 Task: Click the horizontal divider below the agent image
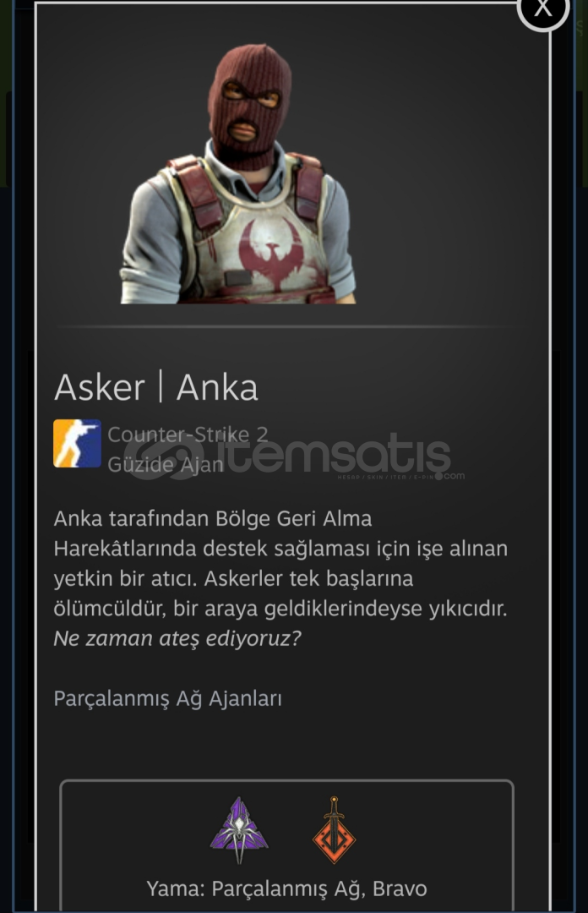[x=286, y=327]
